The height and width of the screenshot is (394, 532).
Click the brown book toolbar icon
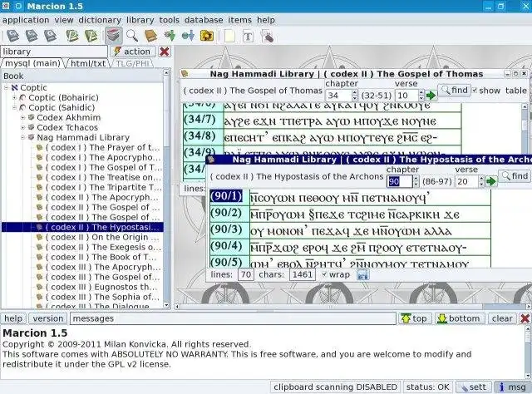point(150,36)
